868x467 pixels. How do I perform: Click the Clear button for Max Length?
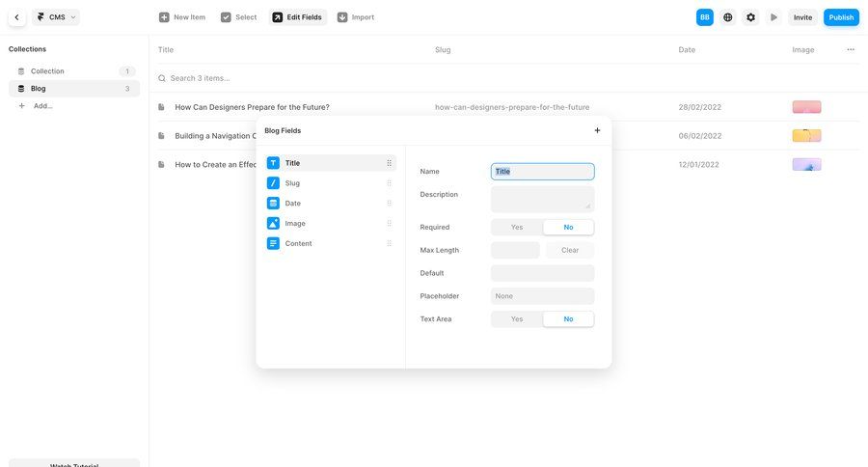coord(570,250)
